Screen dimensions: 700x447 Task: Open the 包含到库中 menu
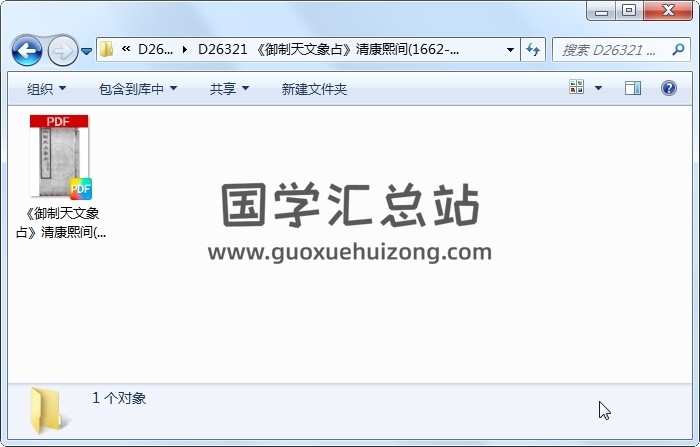click(x=138, y=89)
